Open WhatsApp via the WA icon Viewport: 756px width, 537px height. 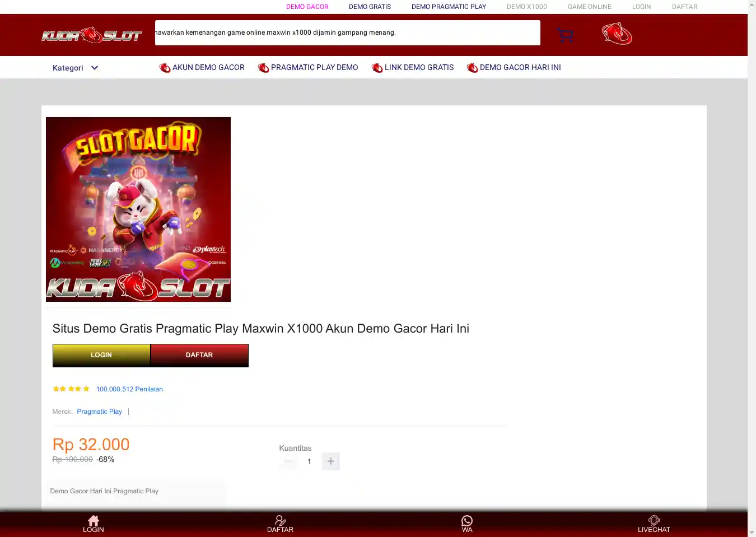[467, 524]
